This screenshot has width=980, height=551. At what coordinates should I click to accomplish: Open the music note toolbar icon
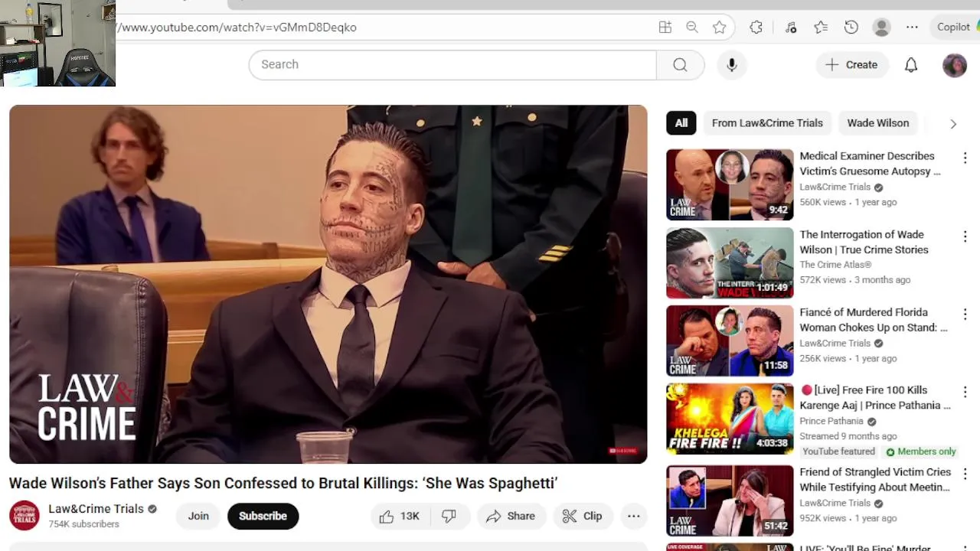[791, 27]
